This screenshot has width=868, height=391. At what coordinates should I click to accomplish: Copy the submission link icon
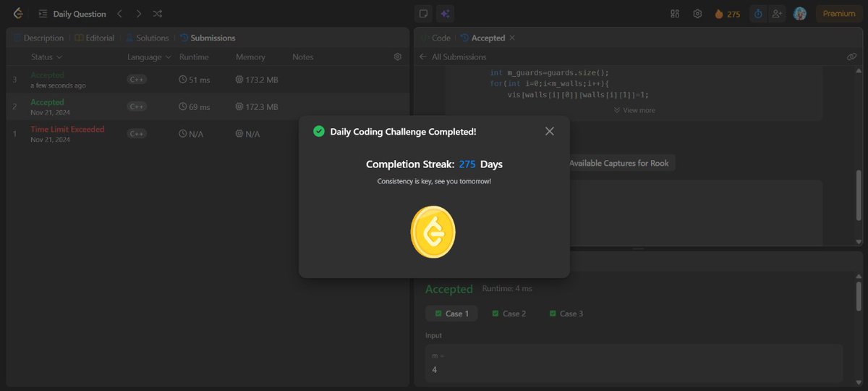pyautogui.click(x=851, y=56)
